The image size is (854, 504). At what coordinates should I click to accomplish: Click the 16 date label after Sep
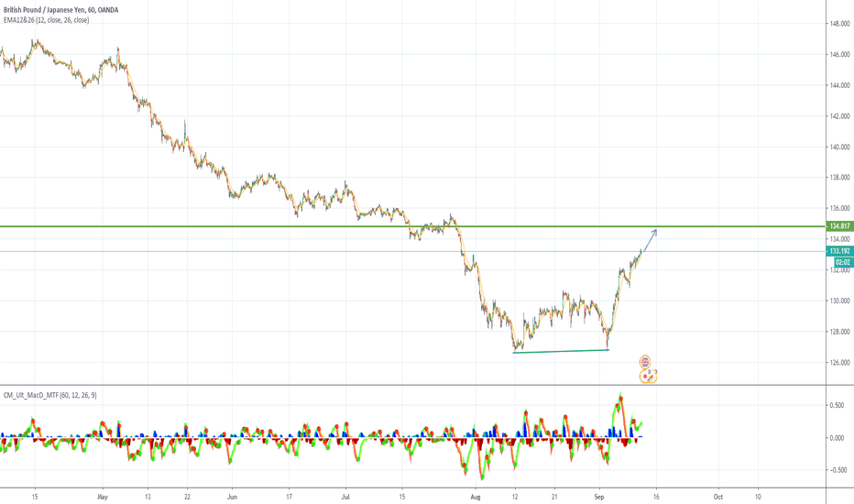[656, 497]
